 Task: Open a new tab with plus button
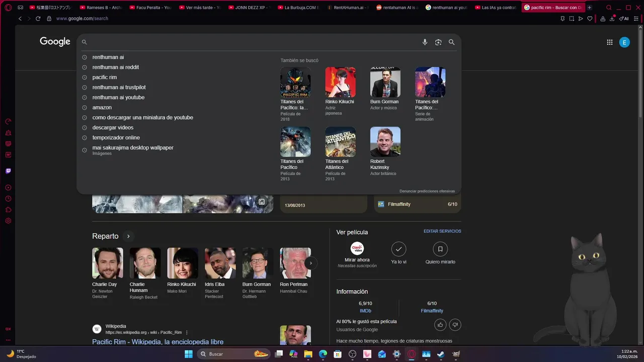point(590,8)
